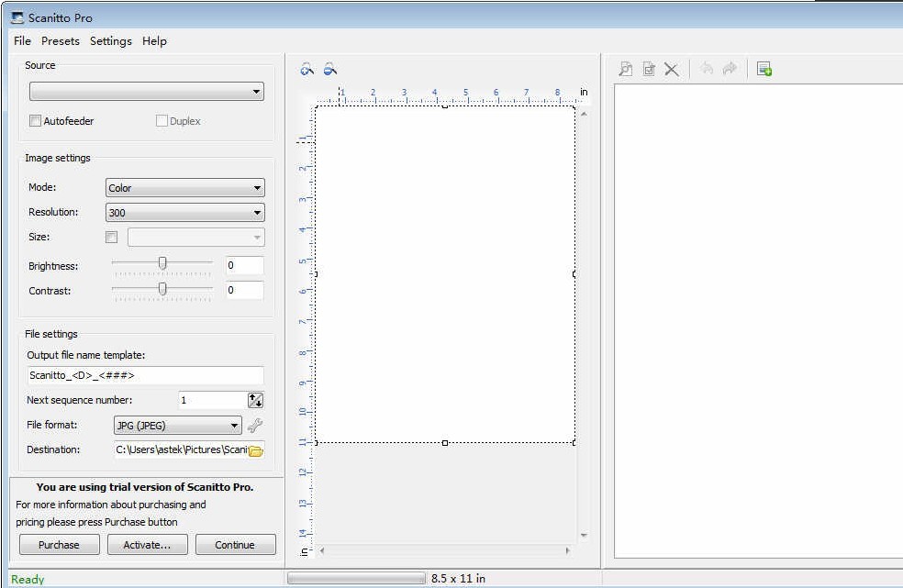
Task: Open the Resolution dropdown showing 300
Action: 185,213
